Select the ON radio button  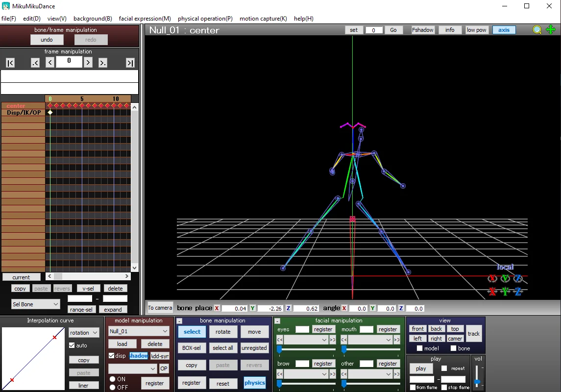pos(112,379)
